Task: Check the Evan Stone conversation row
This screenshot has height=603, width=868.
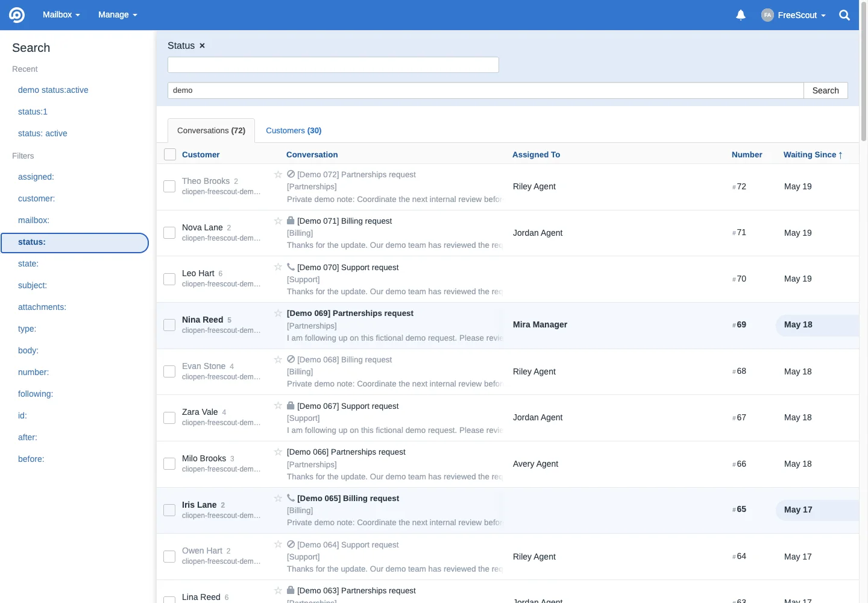Action: pos(169,371)
